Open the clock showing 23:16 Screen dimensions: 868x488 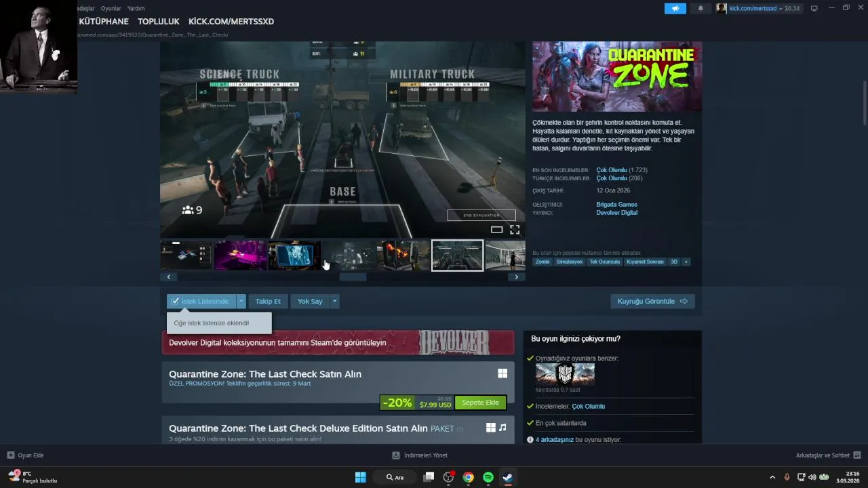coord(848,477)
